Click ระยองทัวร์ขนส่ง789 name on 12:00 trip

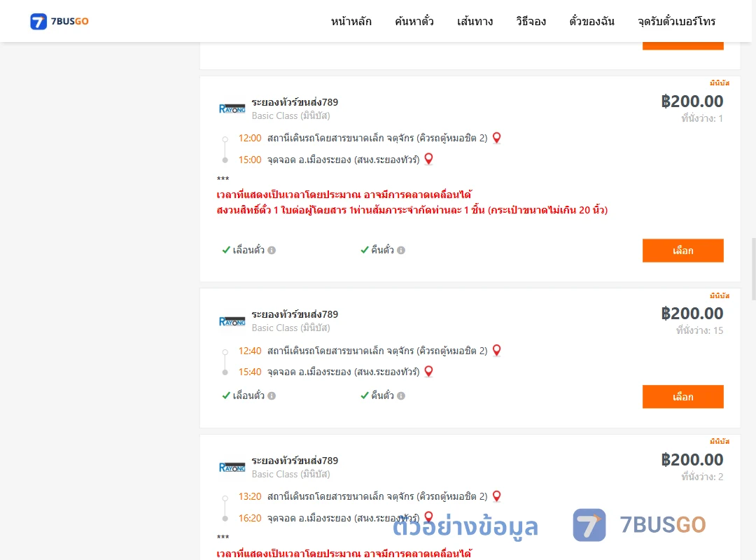[295, 102]
